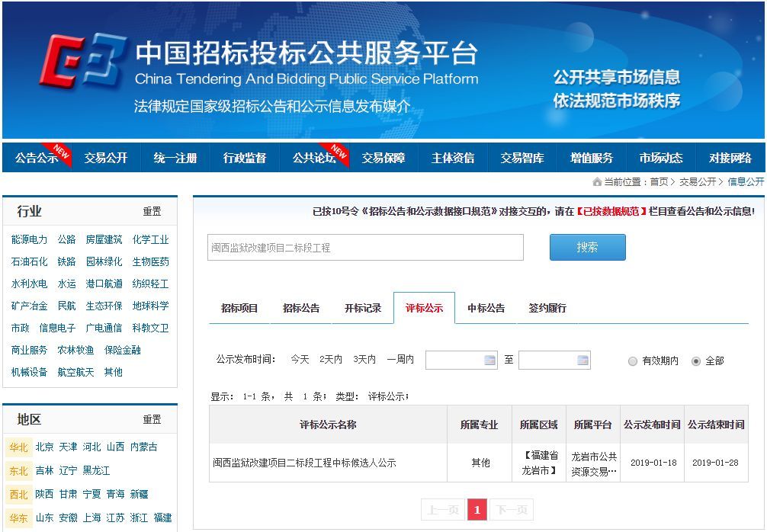
Task: Select the 能源电力 industry filter
Action: [29, 239]
